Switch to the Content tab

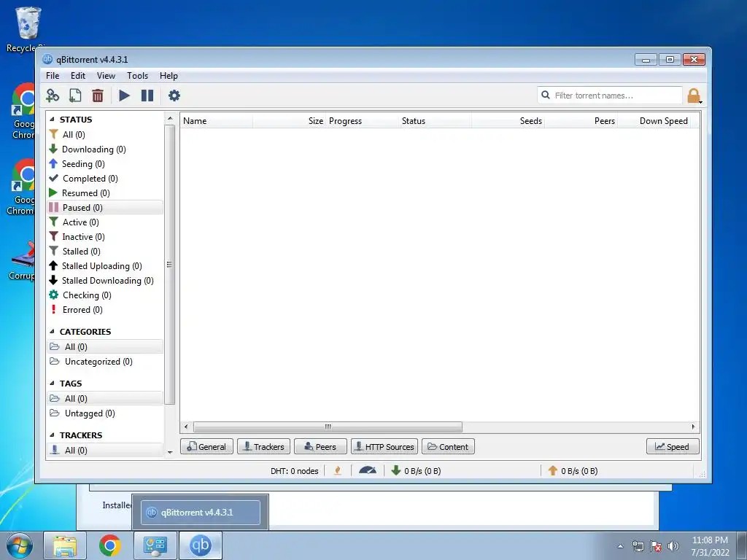click(448, 447)
